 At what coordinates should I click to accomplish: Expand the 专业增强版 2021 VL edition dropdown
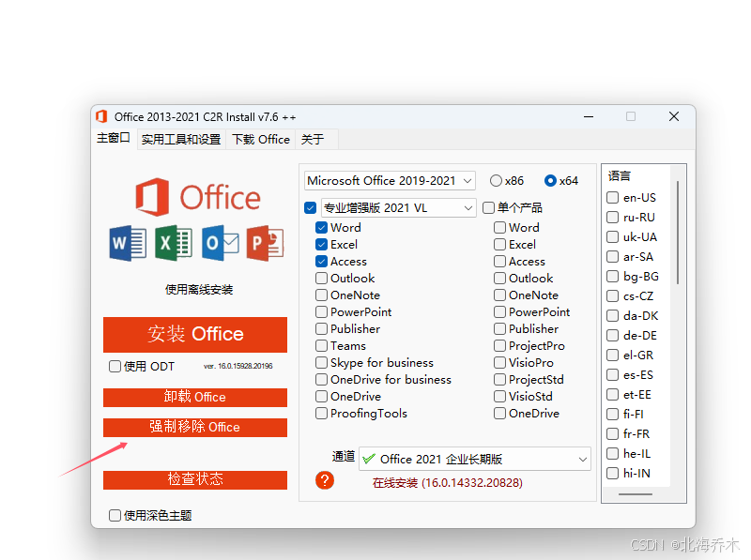coord(398,207)
